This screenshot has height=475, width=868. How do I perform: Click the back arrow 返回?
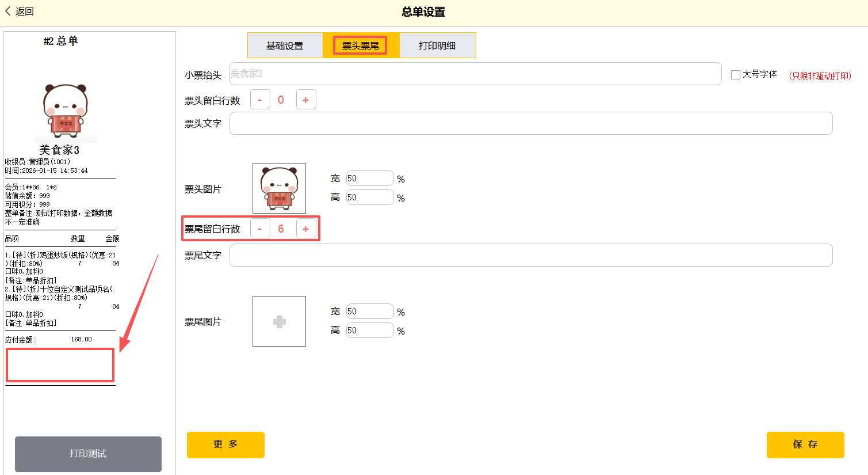(20, 12)
